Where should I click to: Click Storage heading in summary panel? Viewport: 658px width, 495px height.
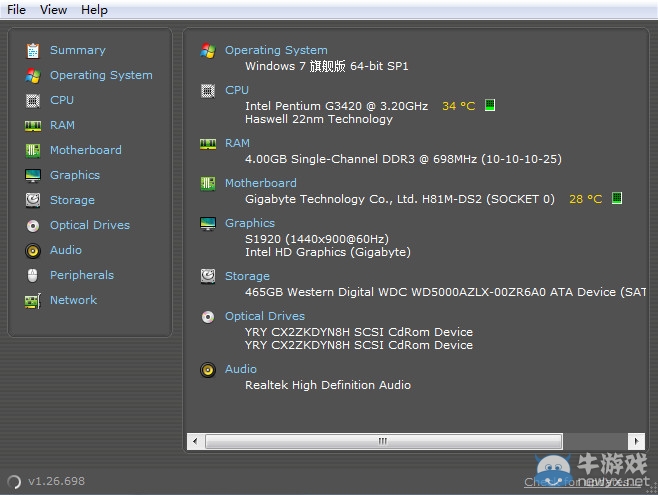coord(247,276)
